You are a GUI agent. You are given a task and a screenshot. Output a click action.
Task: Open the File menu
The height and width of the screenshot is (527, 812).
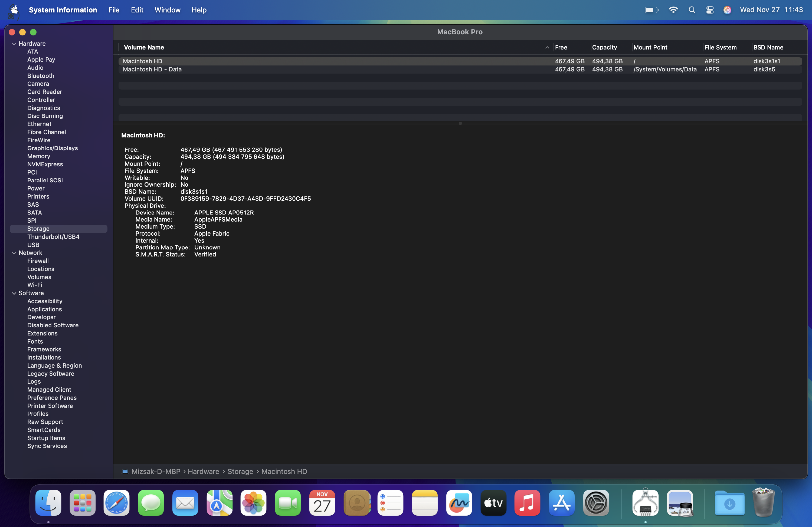114,10
